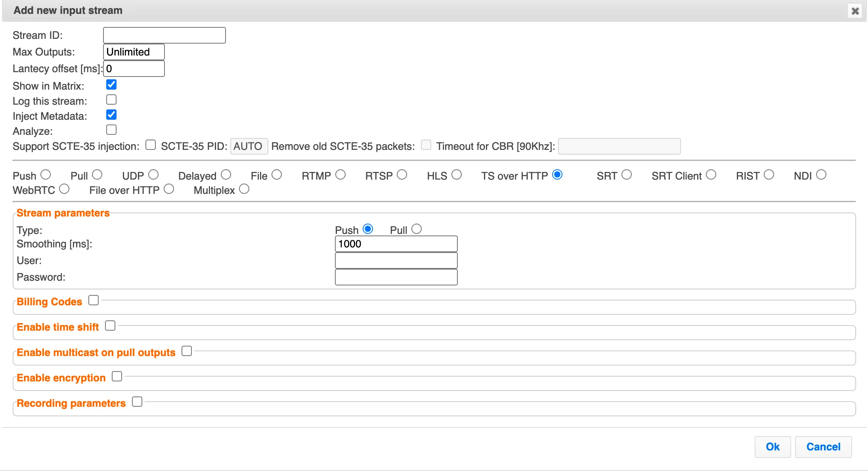Select Push under Stream parameters Type
Screen dimensions: 868x471
click(x=368, y=229)
